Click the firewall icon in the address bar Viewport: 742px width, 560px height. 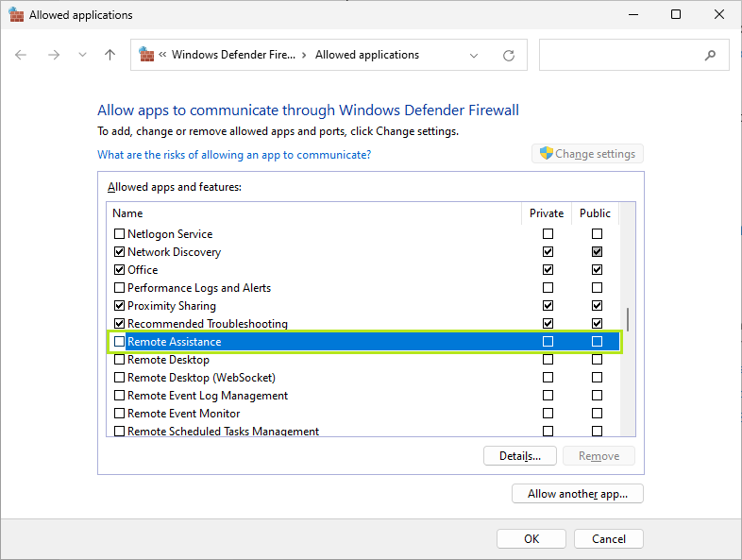(146, 55)
